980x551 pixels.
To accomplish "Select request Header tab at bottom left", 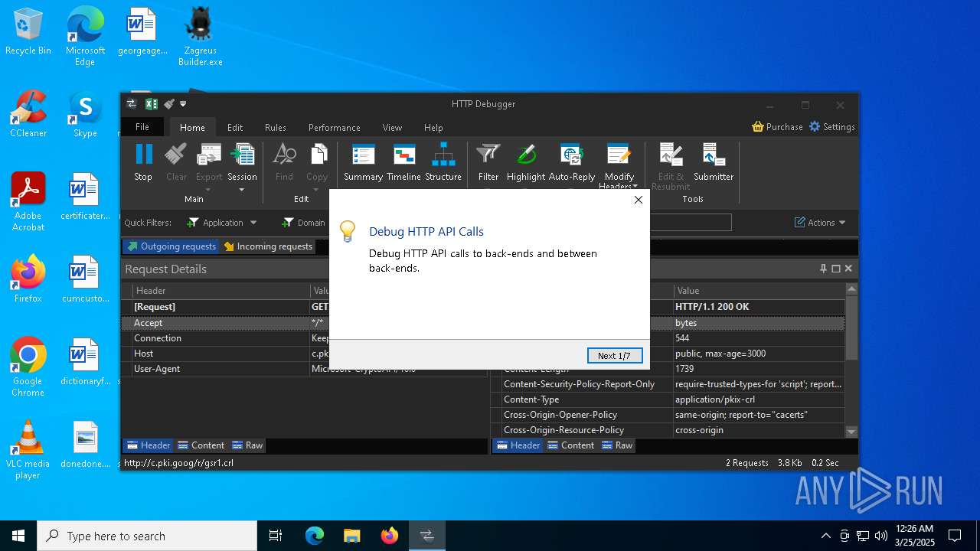I will pyautogui.click(x=149, y=445).
